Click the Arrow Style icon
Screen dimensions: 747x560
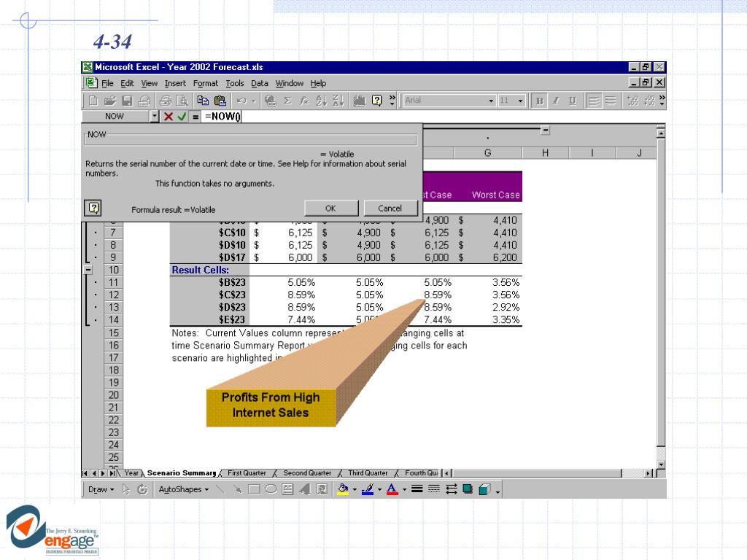tap(451, 489)
